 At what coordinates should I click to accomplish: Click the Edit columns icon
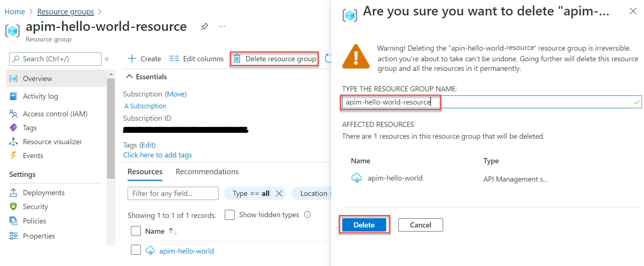[174, 58]
